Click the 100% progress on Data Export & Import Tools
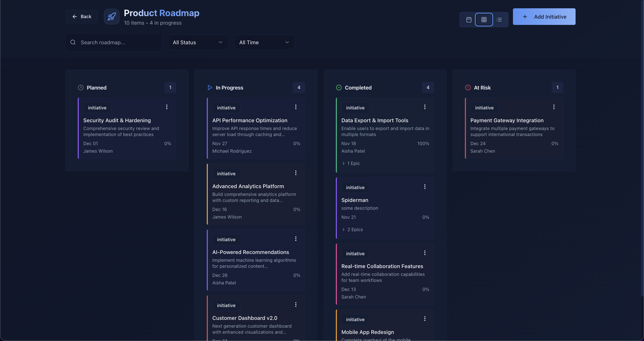The image size is (644, 341). point(423,143)
